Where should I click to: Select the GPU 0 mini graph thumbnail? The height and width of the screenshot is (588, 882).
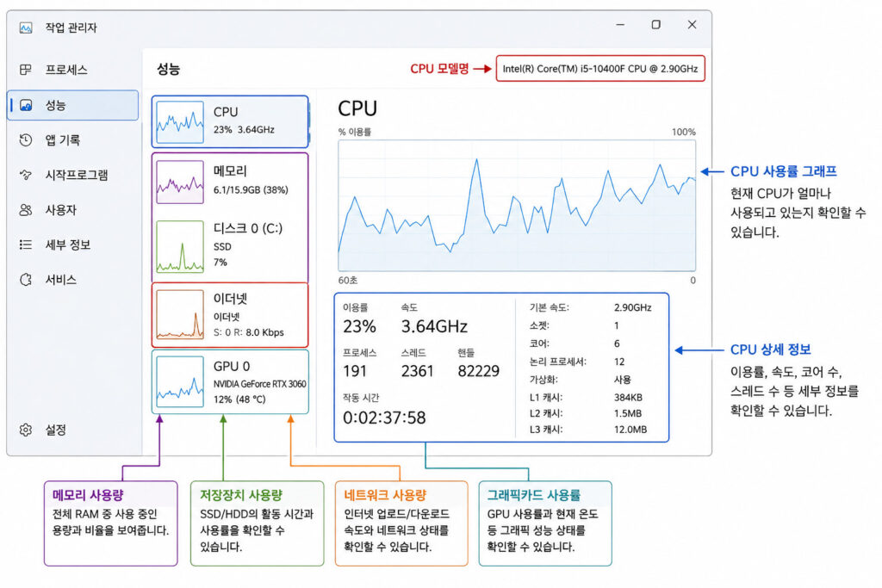[x=180, y=382]
